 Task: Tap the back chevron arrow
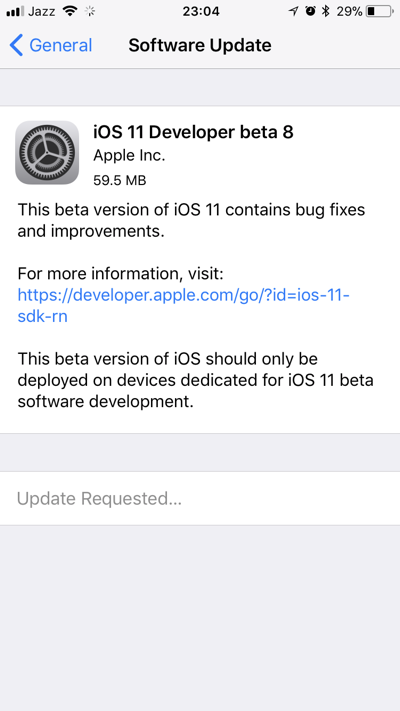pyautogui.click(x=16, y=45)
